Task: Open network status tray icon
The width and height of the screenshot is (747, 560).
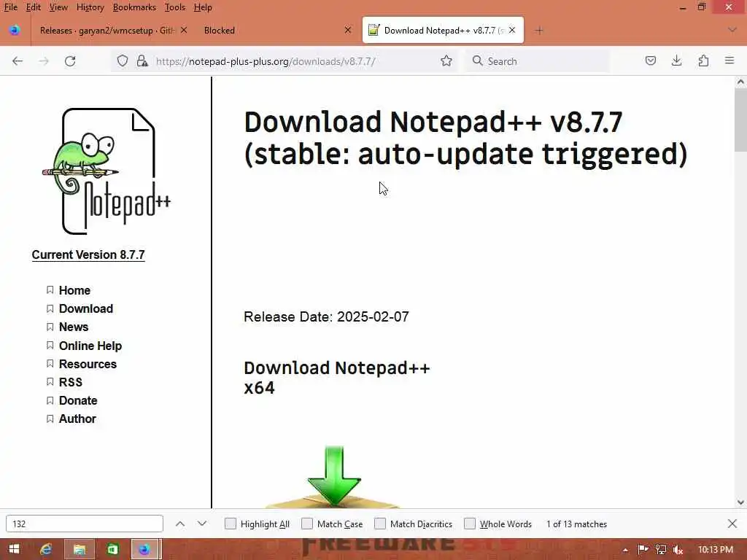Action: tap(660, 550)
